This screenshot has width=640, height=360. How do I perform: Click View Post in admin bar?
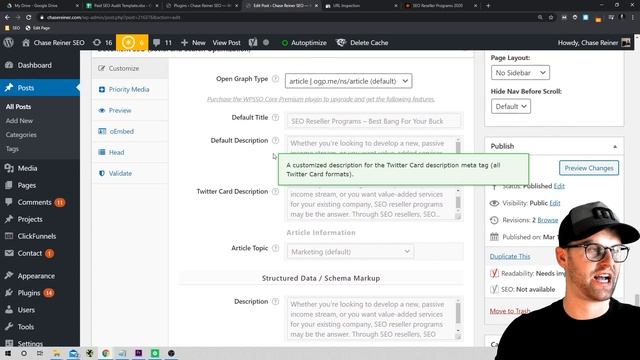(x=226, y=42)
